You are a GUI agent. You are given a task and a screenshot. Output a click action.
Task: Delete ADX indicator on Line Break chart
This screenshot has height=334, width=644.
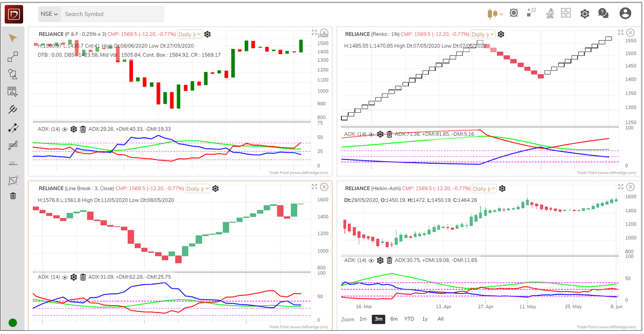coord(83,277)
